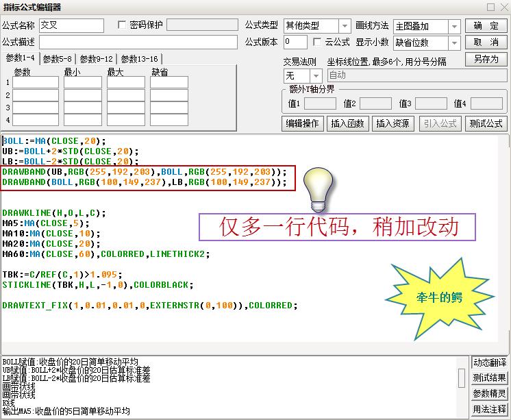Viewport: 511px width, 420px height.
Task: Click the 取消 (Cancel) button
Action: pyautogui.click(x=486, y=42)
